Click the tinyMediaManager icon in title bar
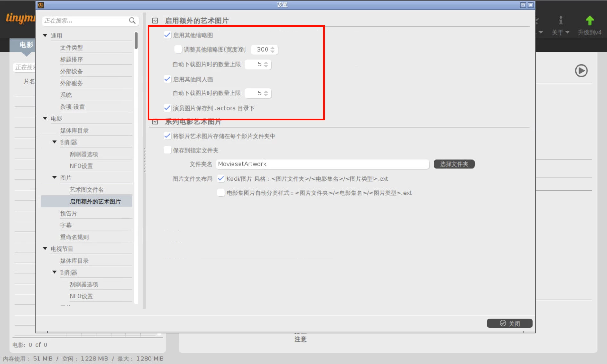Viewport: 607px width, 364px height. (41, 5)
